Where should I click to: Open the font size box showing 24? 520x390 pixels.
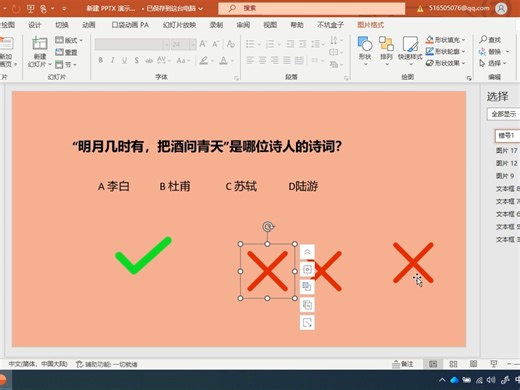click(x=183, y=44)
